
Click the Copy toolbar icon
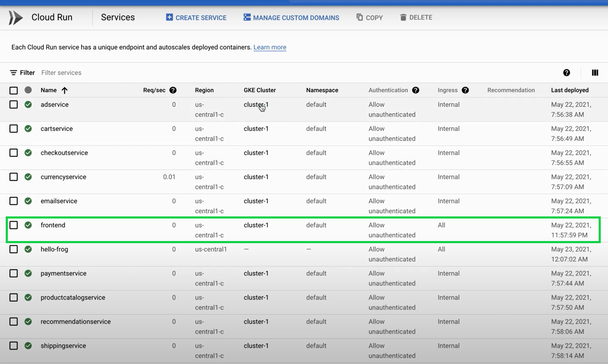[x=360, y=17]
